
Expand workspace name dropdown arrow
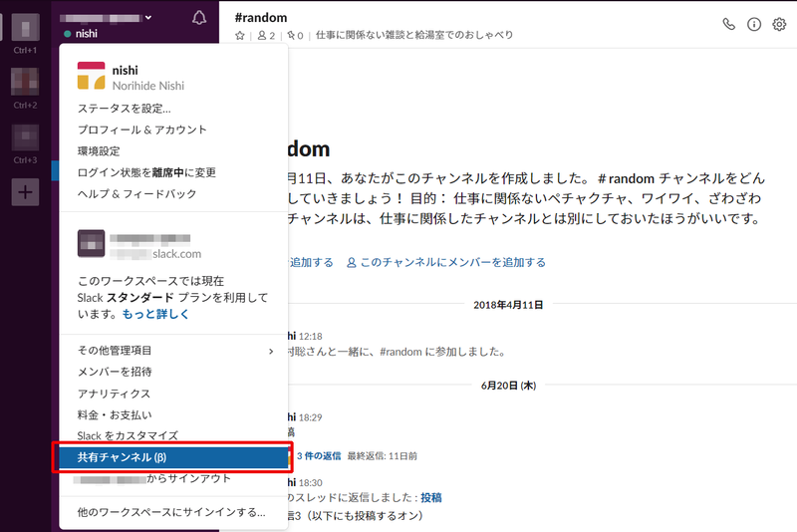tap(148, 17)
